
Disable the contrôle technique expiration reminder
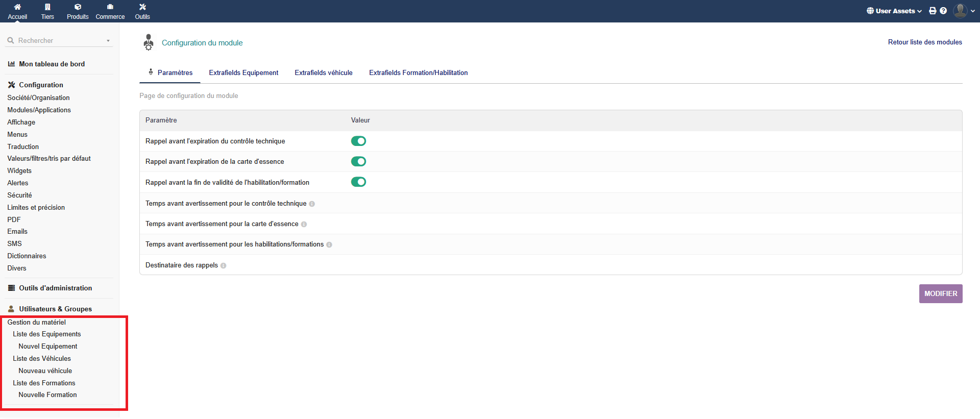358,141
